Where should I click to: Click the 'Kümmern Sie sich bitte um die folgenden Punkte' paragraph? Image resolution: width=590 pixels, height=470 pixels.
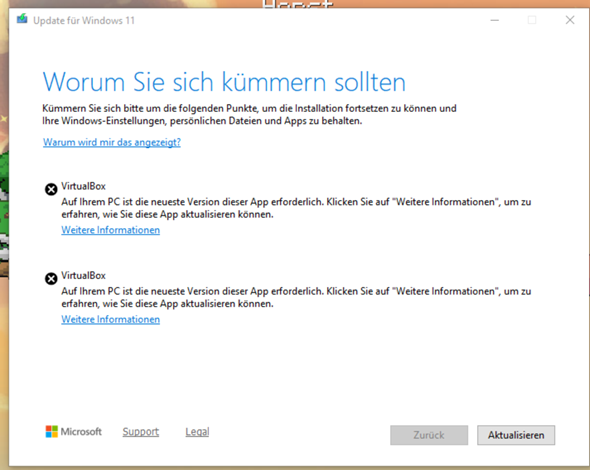[249, 114]
